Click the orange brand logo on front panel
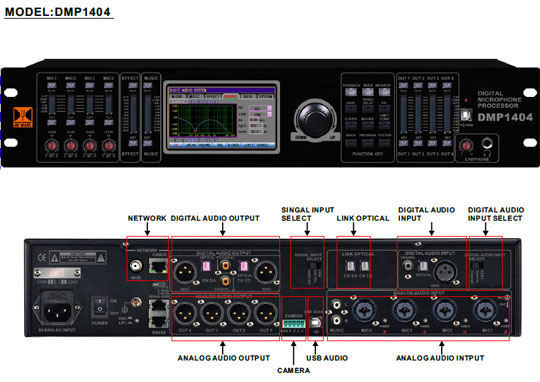 pos(23,117)
